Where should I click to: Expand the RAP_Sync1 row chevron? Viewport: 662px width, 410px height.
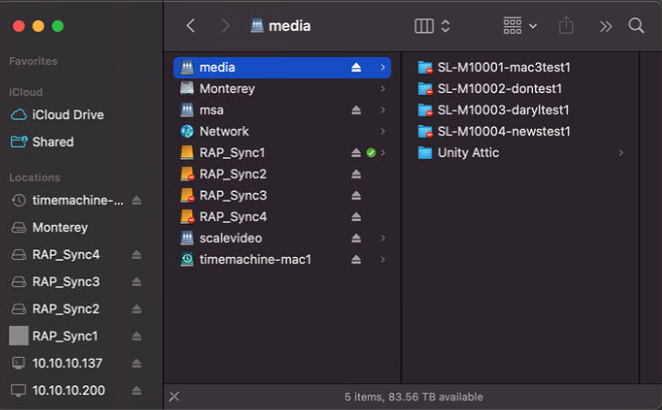tap(383, 153)
